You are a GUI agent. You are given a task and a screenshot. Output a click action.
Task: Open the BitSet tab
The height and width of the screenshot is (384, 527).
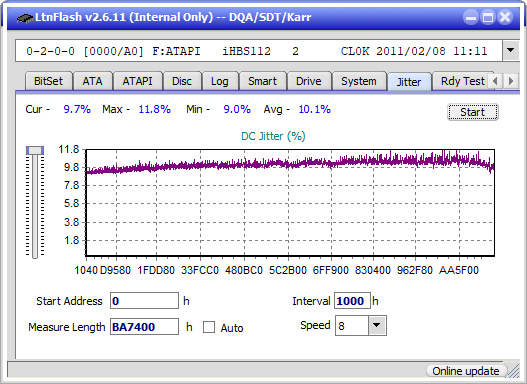[48, 81]
